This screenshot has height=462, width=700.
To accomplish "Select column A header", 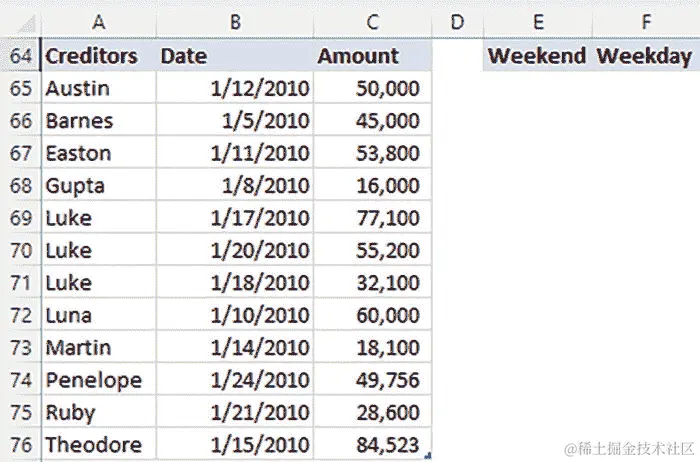I will click(x=98, y=20).
